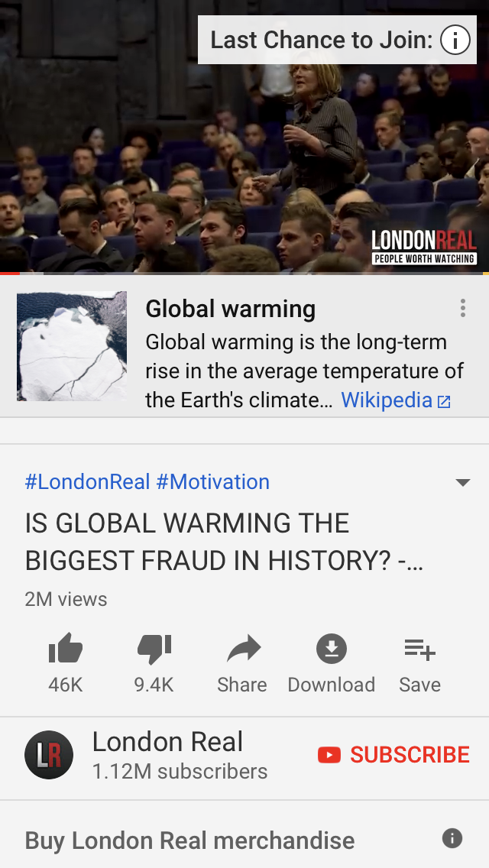489x868 pixels.
Task: Click the Download icon
Action: (x=331, y=648)
